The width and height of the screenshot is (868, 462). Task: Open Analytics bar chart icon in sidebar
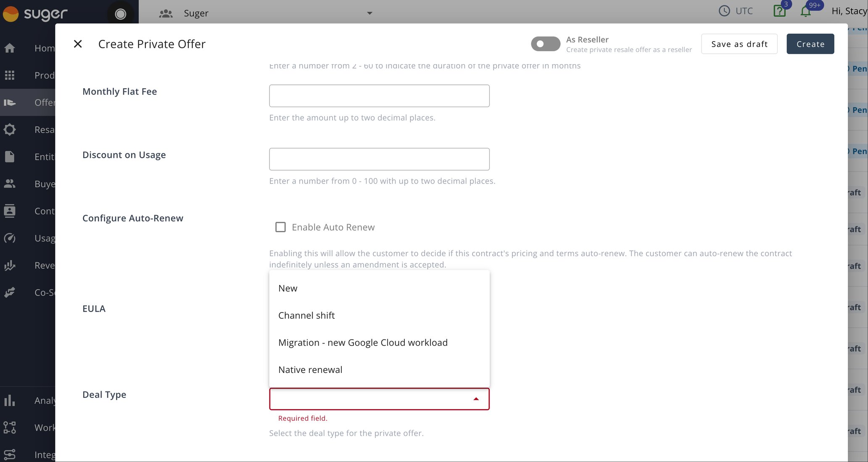pyautogui.click(x=10, y=400)
